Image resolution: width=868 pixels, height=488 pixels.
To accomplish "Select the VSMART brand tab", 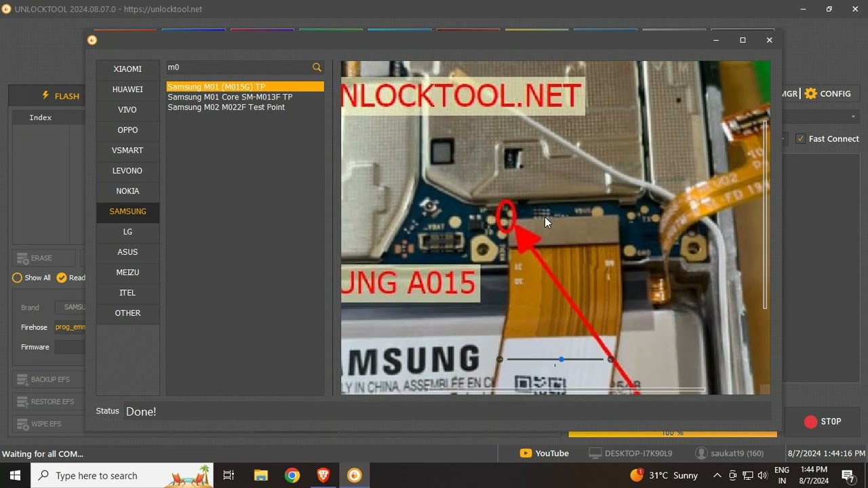I will pos(127,150).
